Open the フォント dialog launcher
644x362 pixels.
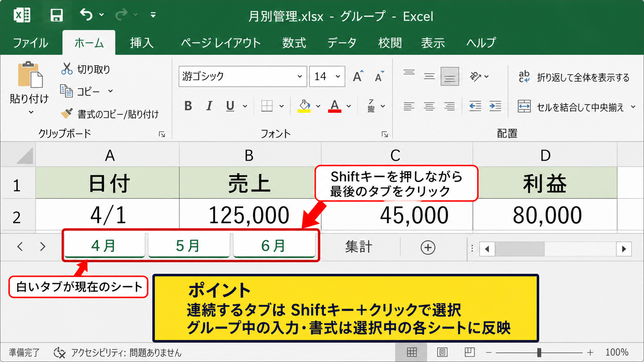pyautogui.click(x=384, y=134)
